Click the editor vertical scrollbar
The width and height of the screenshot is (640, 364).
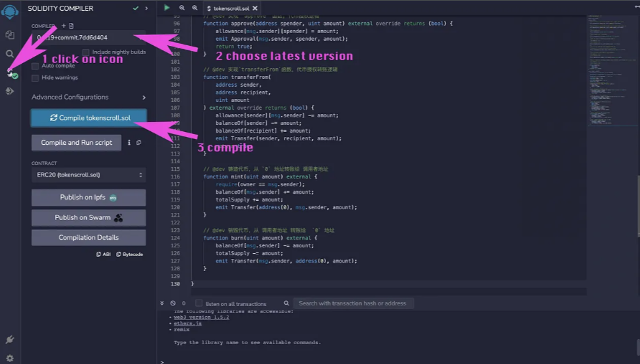pyautogui.click(x=638, y=206)
